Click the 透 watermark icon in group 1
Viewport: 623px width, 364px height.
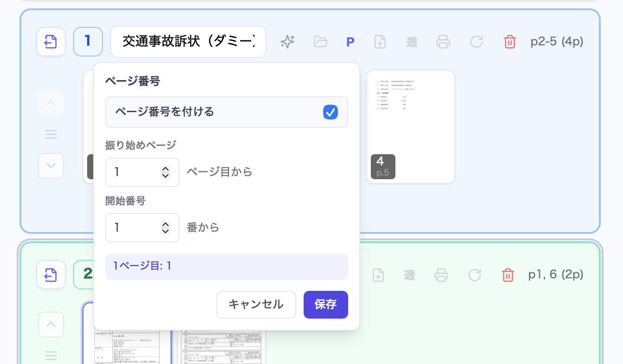pos(412,42)
